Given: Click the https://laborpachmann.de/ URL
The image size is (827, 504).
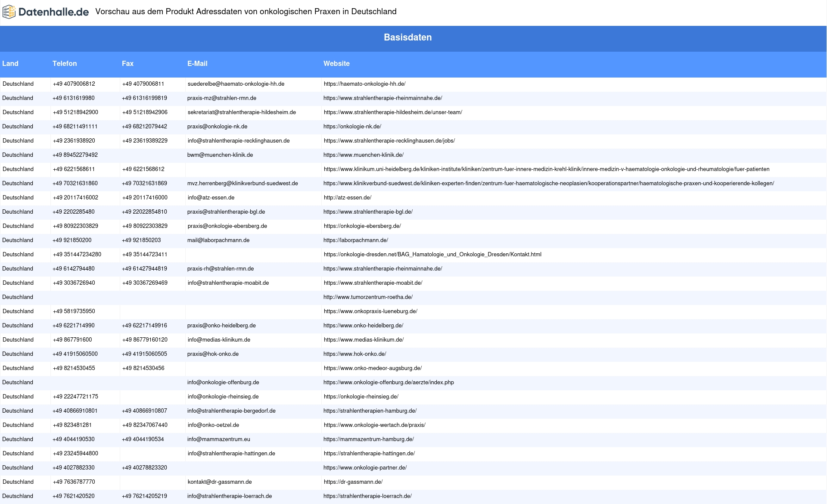Looking at the screenshot, I should tap(356, 240).
